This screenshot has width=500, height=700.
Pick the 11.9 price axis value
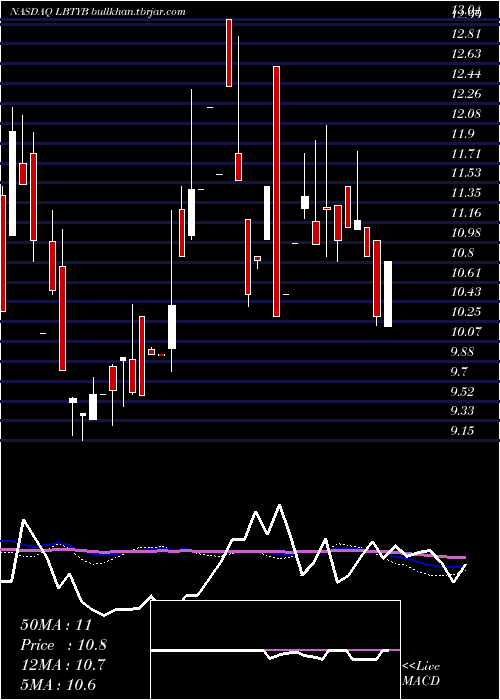tap(463, 133)
